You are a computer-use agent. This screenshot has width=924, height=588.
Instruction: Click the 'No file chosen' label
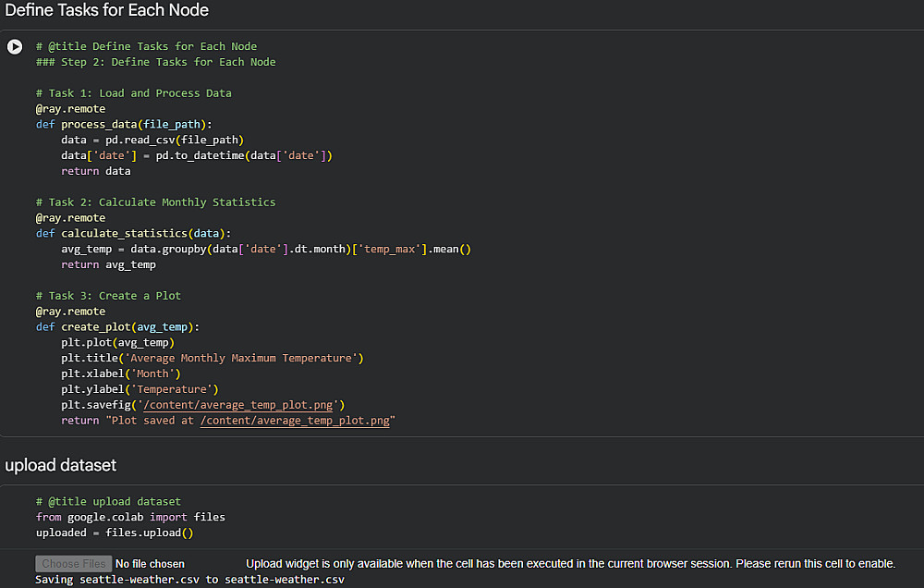(150, 563)
